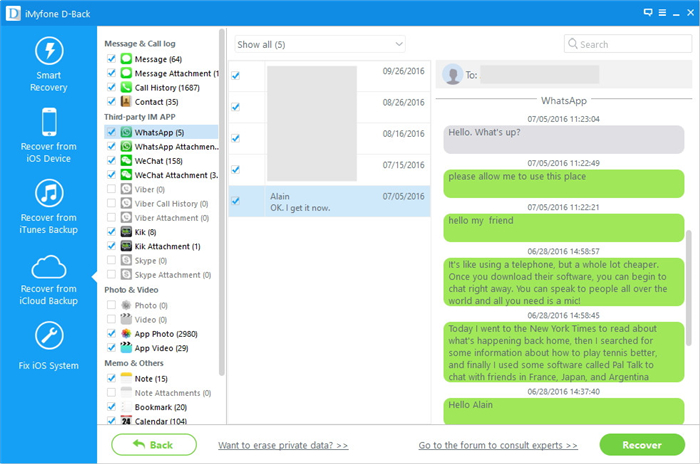Click the Viber Call History (0) label

click(171, 204)
